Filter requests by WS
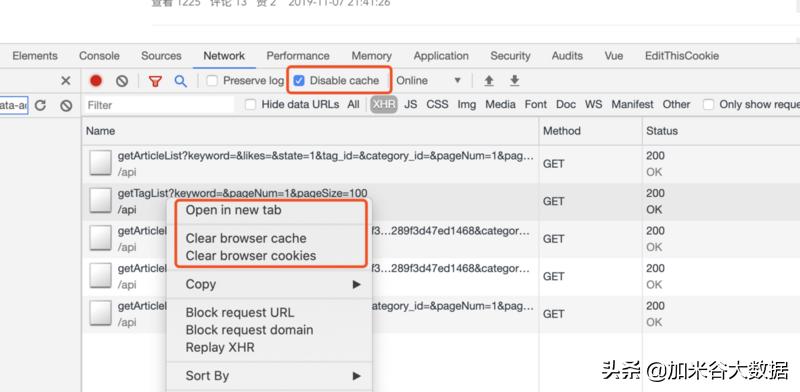Viewport: 800px width, 392px height. click(593, 105)
